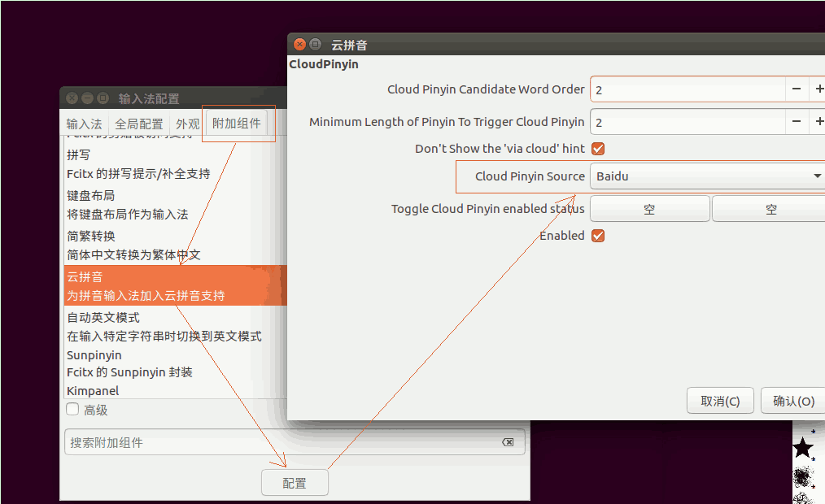Focus the Minimum Length of Pinyin field

[688, 122]
